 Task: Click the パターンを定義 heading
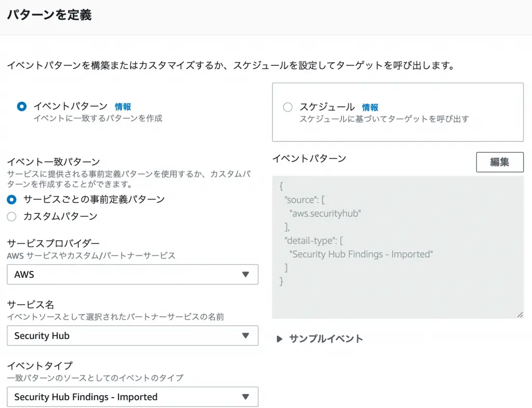[49, 15]
